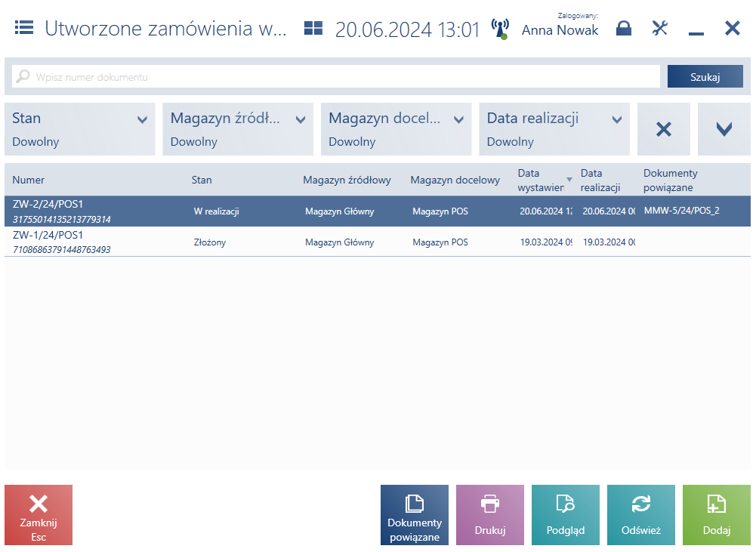Screen dimensions: 756x552
Task: Sort by Dokumenty powiązane column header
Action: [670, 180]
